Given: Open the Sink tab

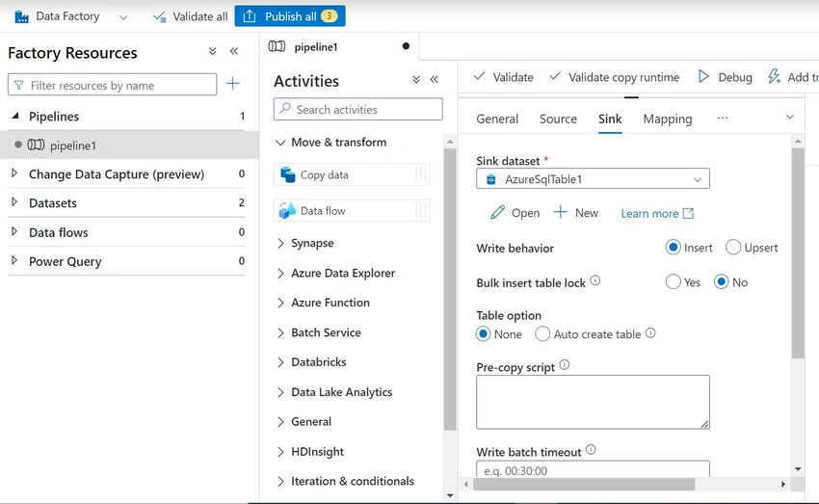Looking at the screenshot, I should (610, 119).
